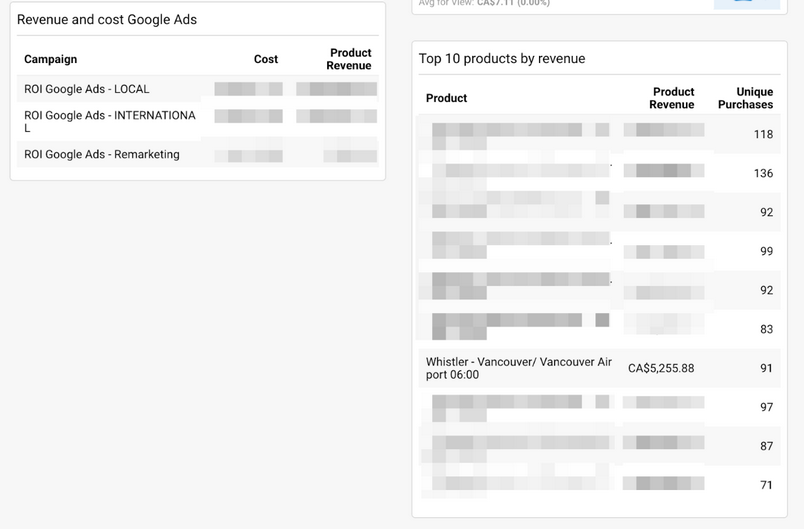This screenshot has height=529, width=804.
Task: Sort Google Ads table by Campaign column
Action: click(x=50, y=60)
